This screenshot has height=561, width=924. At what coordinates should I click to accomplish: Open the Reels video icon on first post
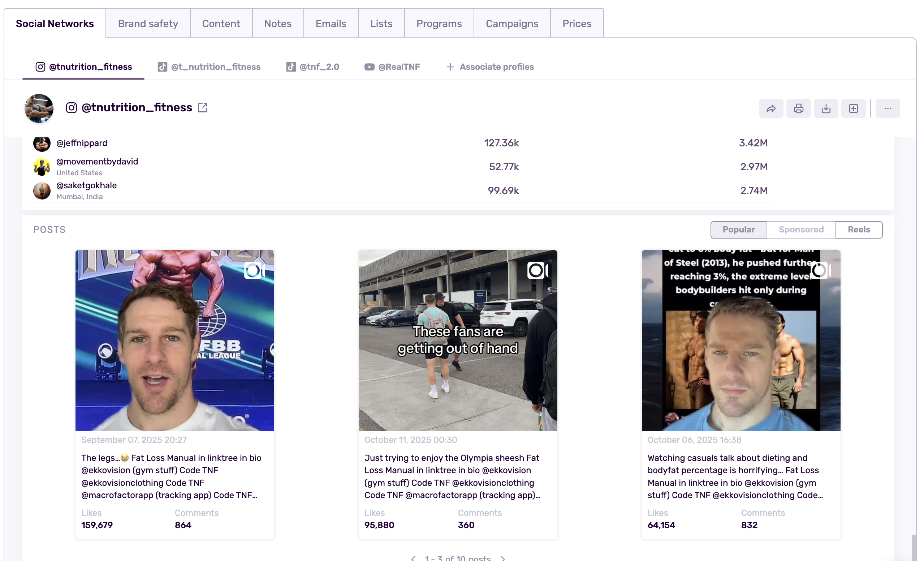tap(254, 270)
